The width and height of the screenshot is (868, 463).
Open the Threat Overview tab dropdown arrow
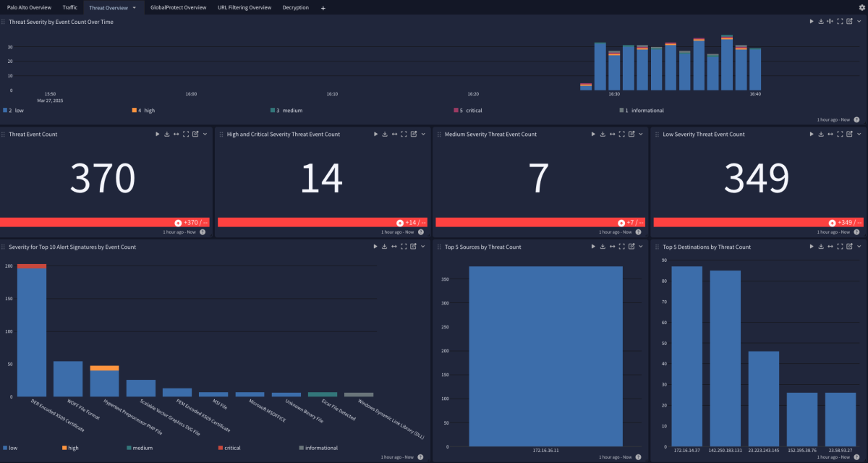(x=134, y=8)
